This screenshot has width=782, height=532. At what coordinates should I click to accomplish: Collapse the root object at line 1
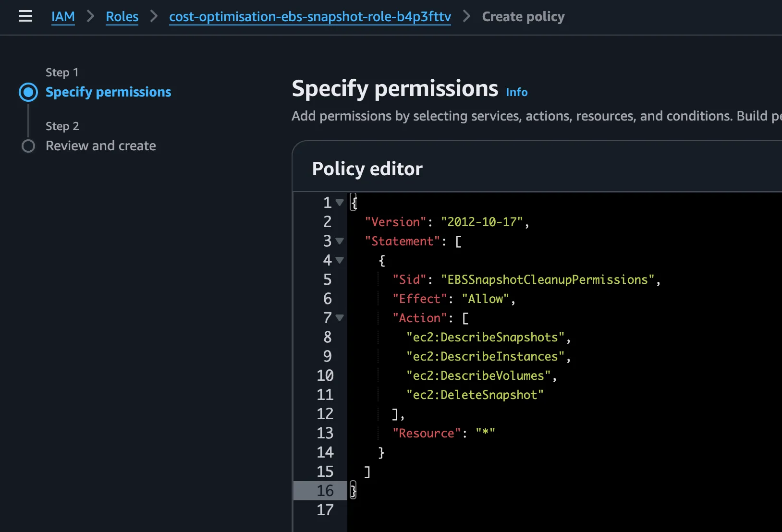pyautogui.click(x=340, y=203)
